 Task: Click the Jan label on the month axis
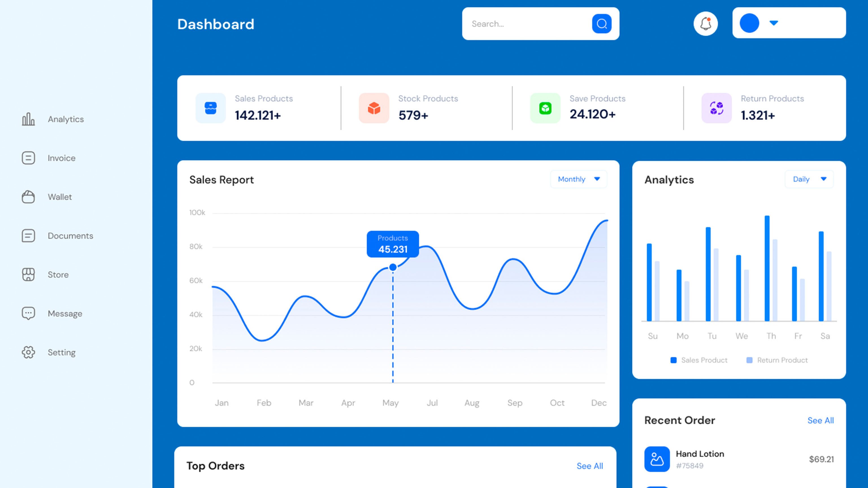[222, 403]
